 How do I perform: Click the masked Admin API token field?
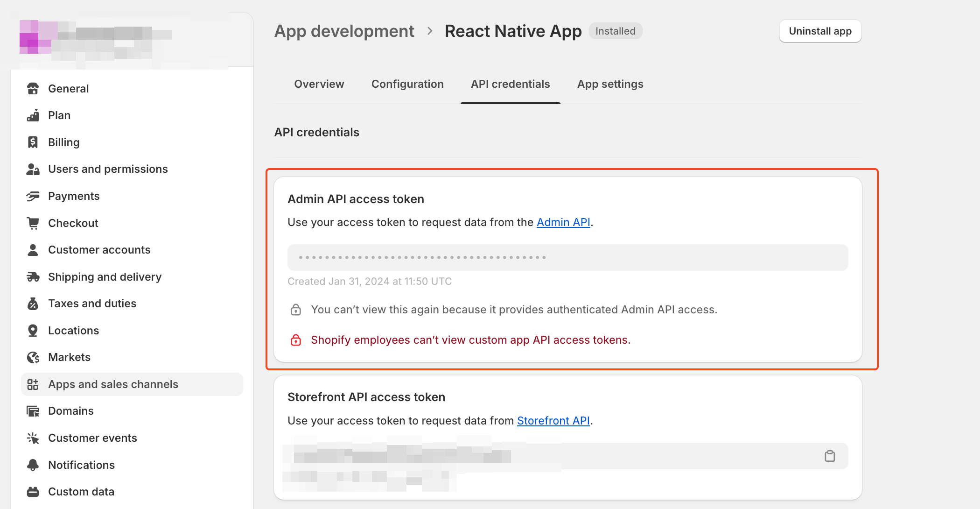pyautogui.click(x=567, y=257)
